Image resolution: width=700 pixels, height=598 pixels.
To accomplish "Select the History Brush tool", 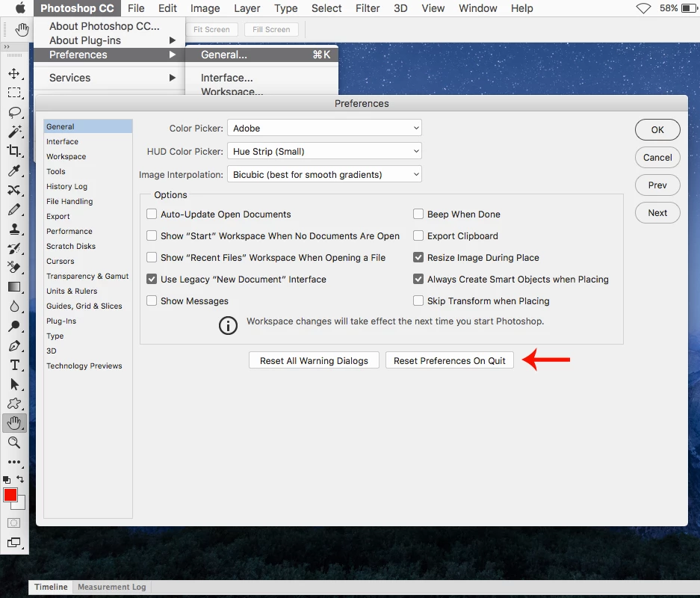I will (x=14, y=248).
